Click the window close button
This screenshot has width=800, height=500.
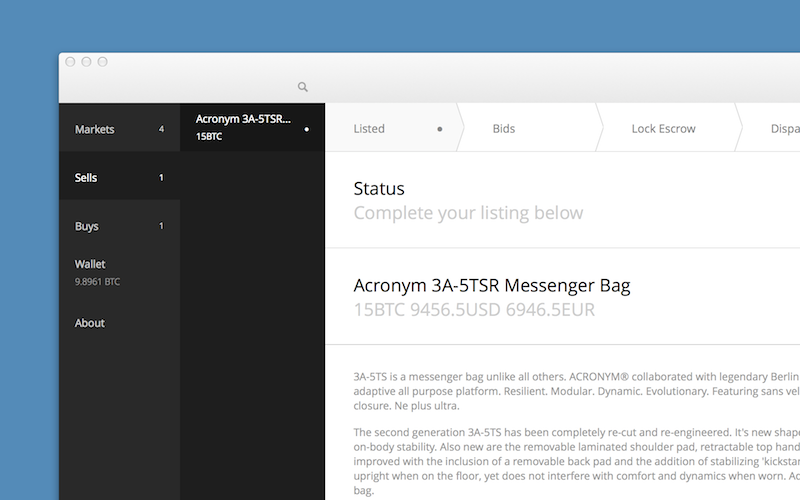(x=70, y=62)
